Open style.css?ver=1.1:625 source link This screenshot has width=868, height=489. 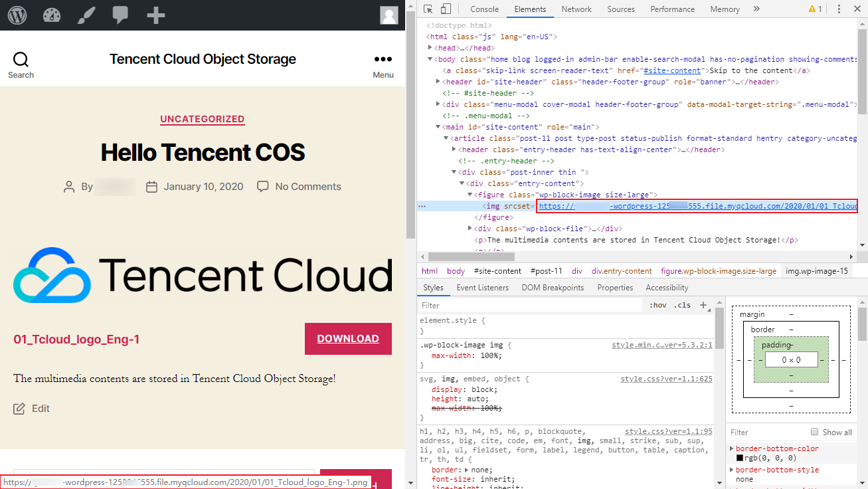(667, 379)
